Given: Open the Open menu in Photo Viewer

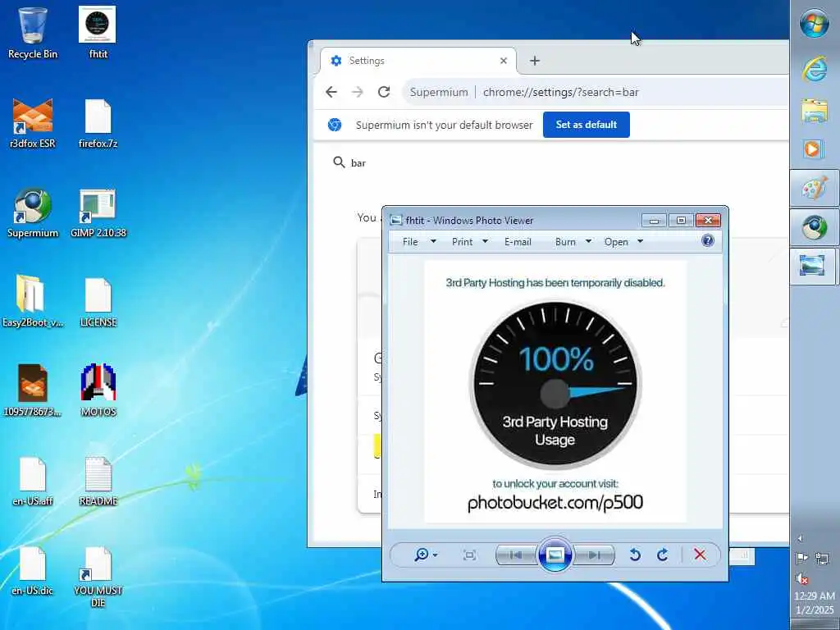Looking at the screenshot, I should [623, 242].
